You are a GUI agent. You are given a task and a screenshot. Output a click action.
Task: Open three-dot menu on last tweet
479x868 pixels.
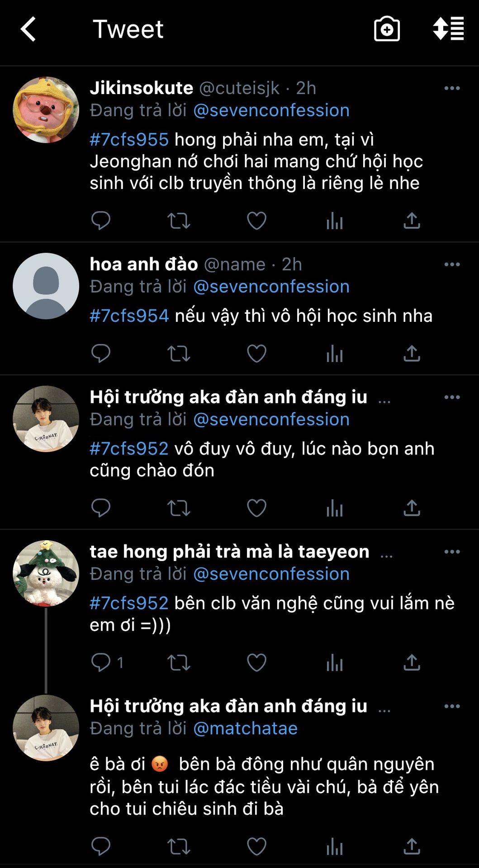click(x=452, y=706)
